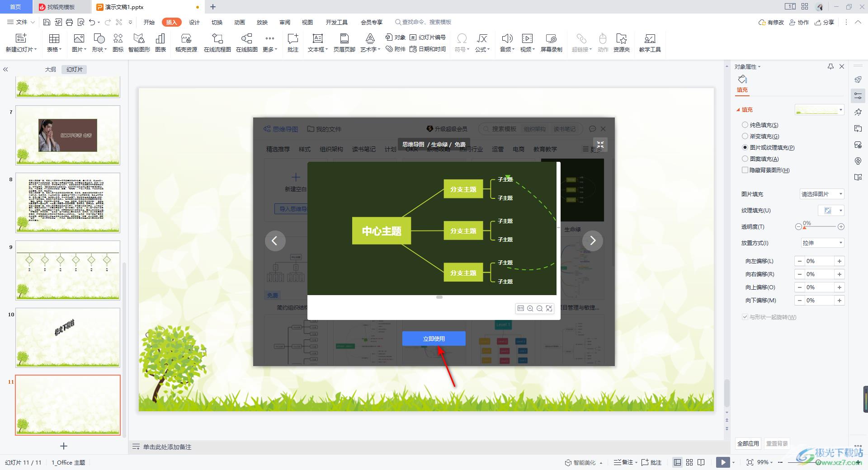Viewport: 868px width, 470px height.
Task: Click 分享 share button
Action: (x=824, y=22)
